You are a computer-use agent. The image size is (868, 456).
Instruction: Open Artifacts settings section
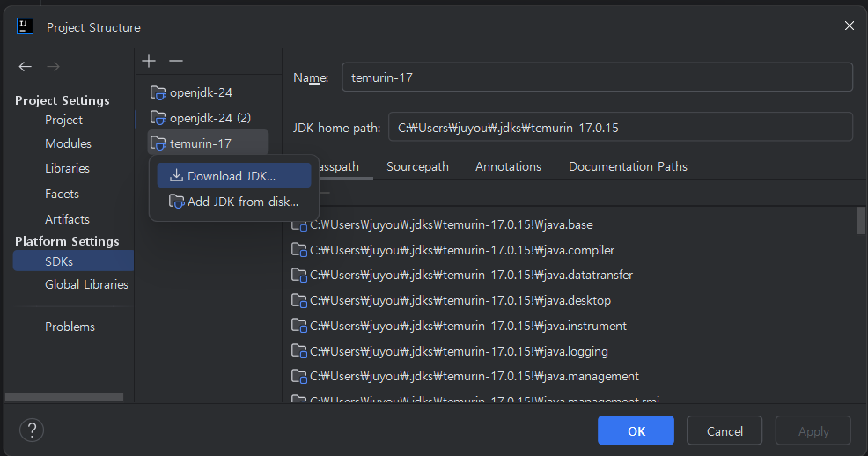tap(67, 220)
